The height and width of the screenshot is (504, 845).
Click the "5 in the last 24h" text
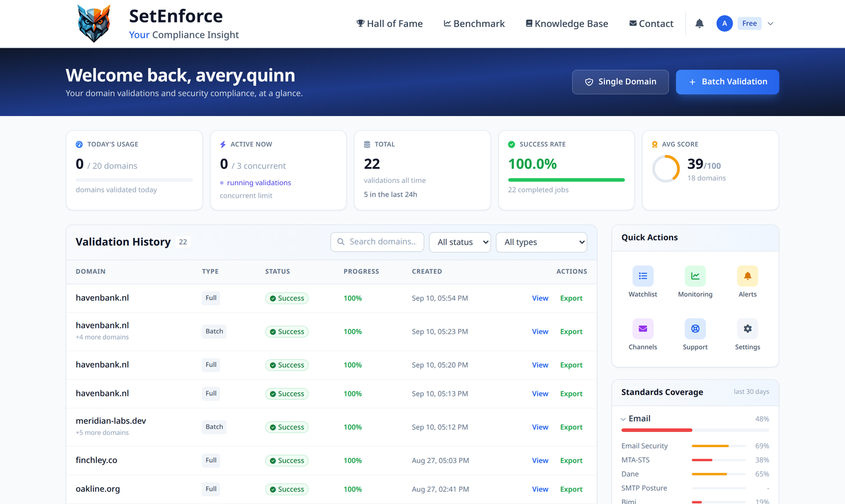click(390, 195)
